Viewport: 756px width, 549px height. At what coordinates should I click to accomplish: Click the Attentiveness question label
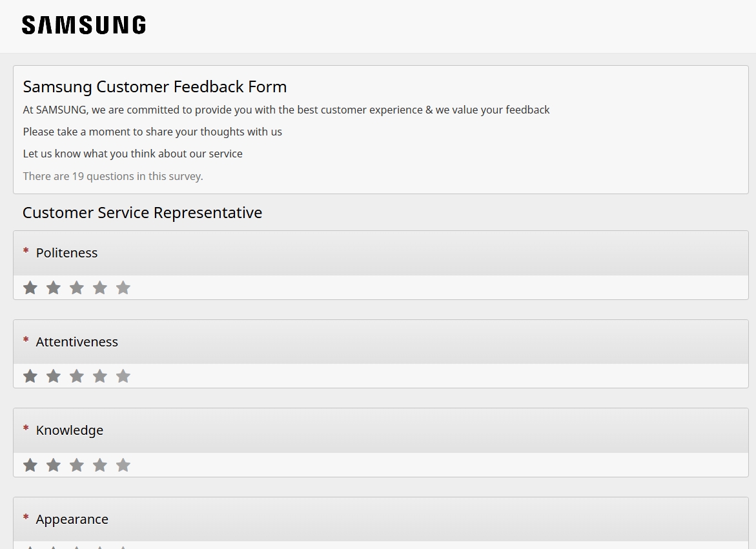tap(77, 342)
